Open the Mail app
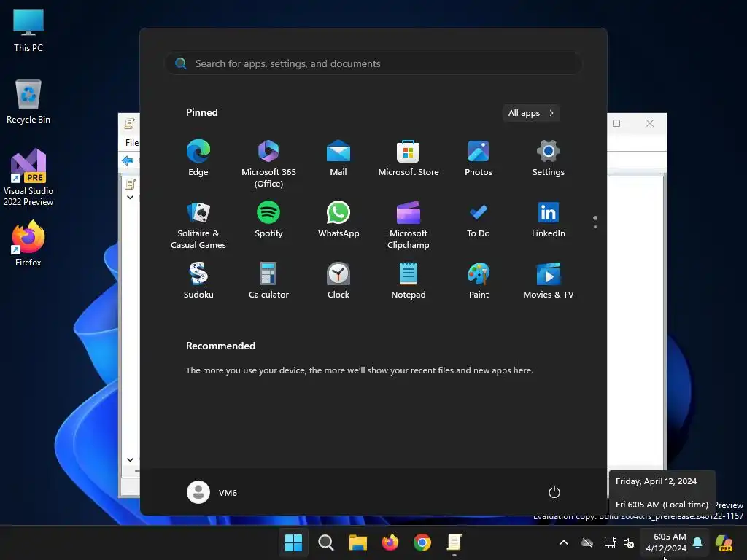Image resolution: width=747 pixels, height=560 pixels. [x=338, y=158]
